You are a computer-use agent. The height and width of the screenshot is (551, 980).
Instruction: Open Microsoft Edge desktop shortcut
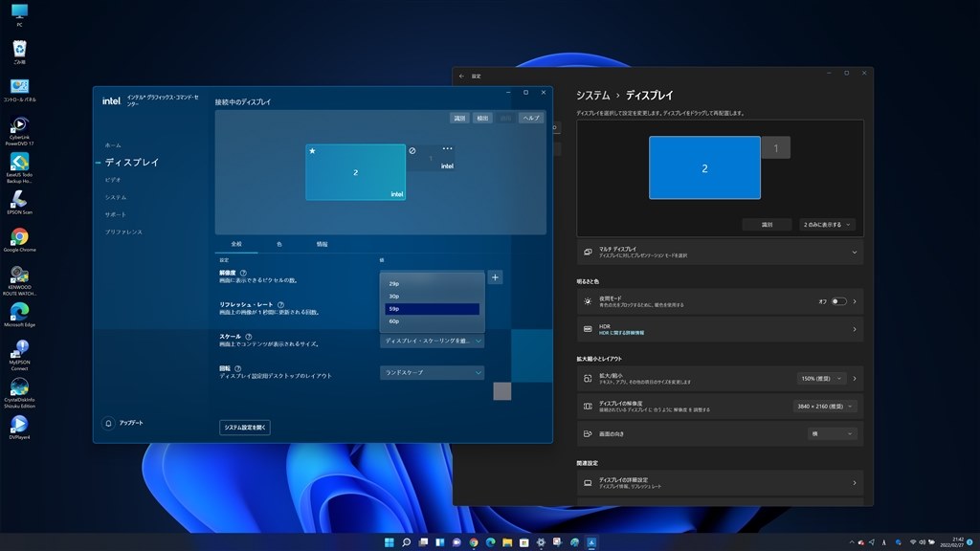(19, 315)
